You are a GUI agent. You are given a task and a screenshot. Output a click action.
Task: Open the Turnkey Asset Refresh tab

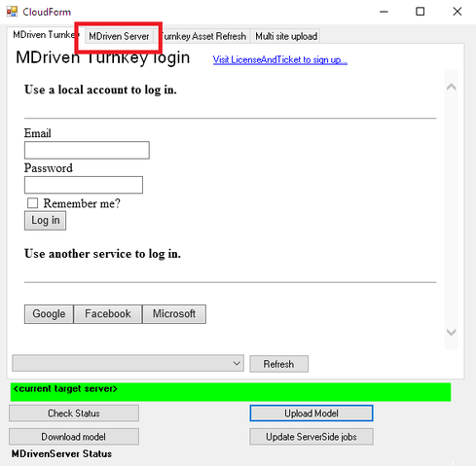[x=203, y=36]
